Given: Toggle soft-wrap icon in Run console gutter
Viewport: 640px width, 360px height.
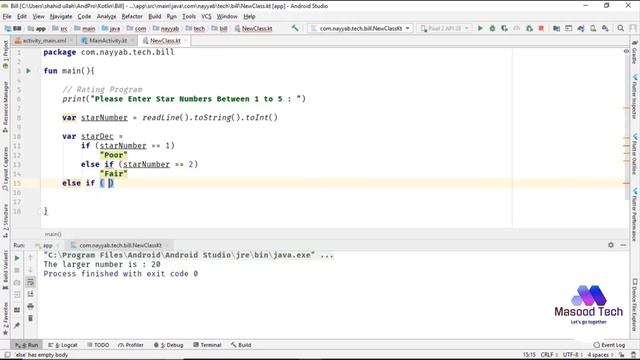Looking at the screenshot, I should coord(30,282).
